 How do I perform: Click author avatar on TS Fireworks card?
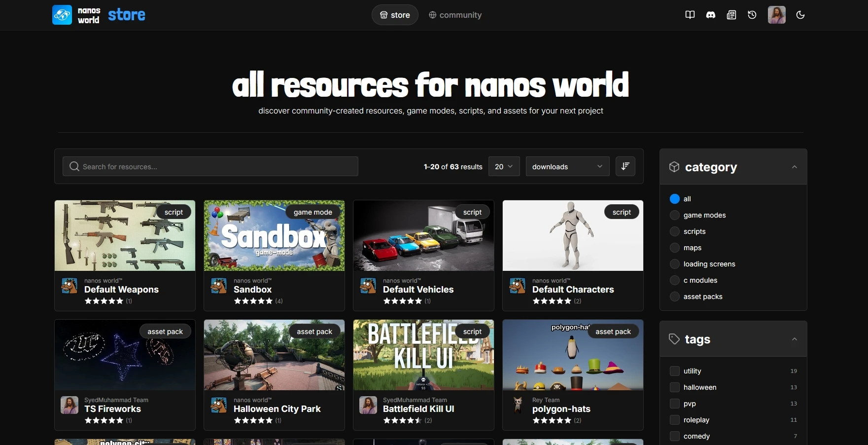click(x=69, y=405)
